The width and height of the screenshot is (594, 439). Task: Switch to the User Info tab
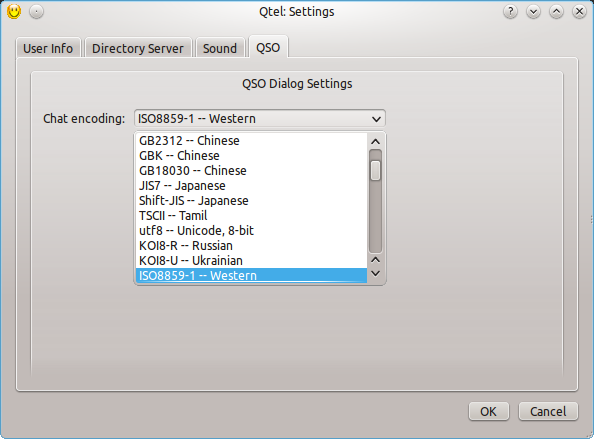(48, 48)
